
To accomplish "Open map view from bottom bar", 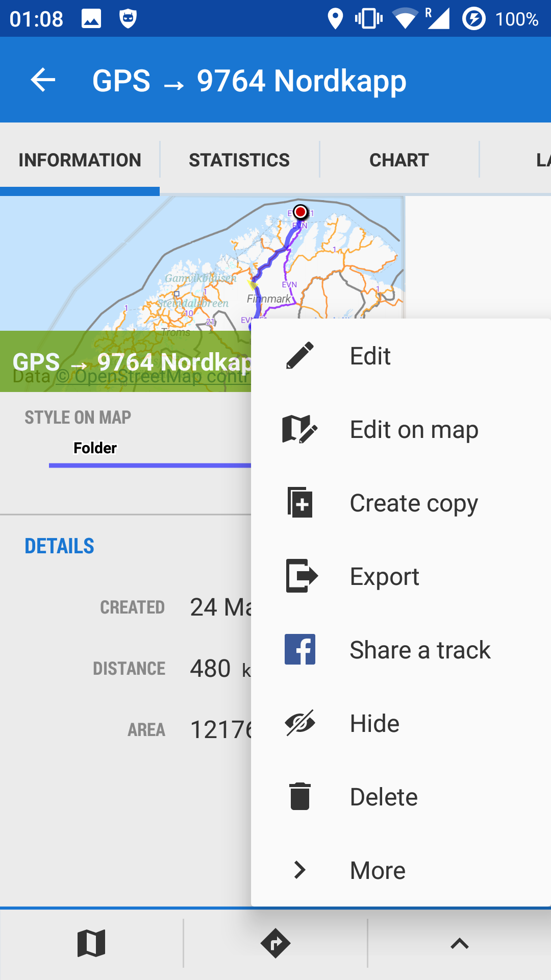I will [x=92, y=943].
